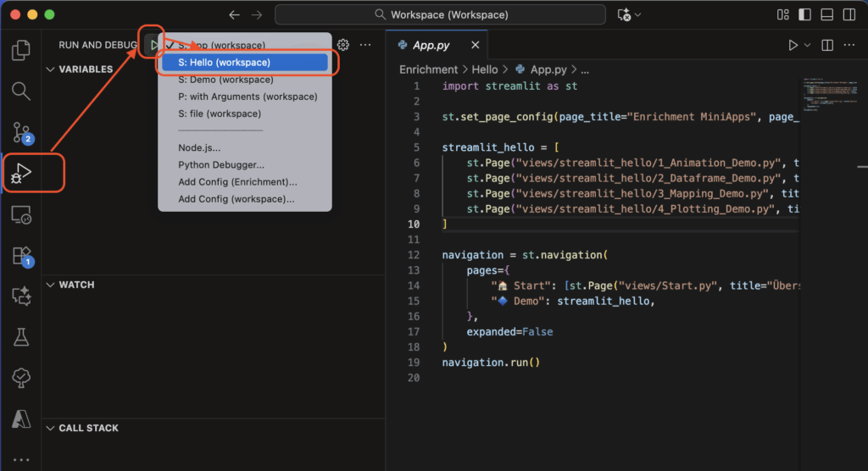Open the Explorer view in activity bar
Image resolution: width=868 pixels, height=471 pixels.
tap(20, 51)
